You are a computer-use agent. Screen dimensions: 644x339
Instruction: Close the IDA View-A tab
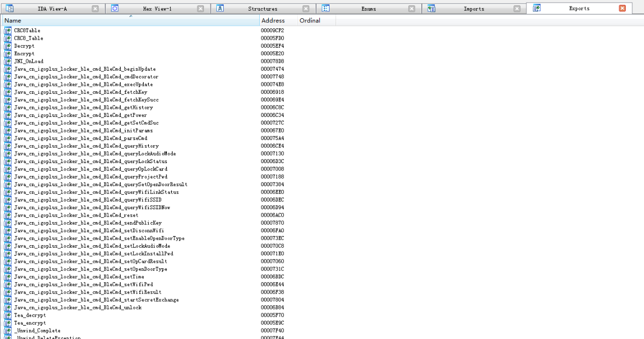point(95,9)
